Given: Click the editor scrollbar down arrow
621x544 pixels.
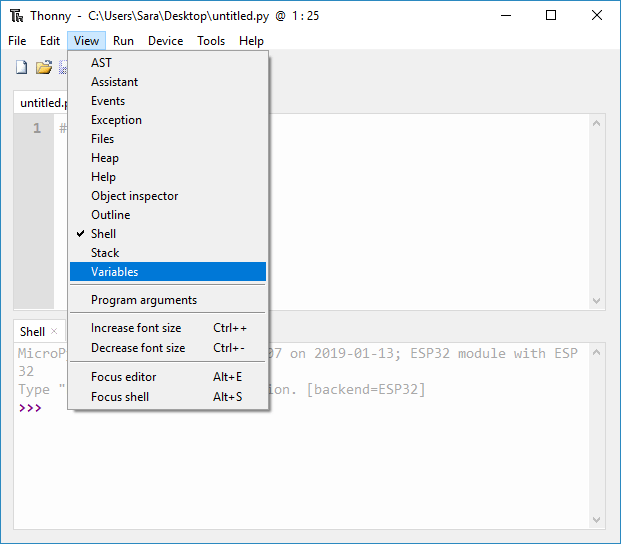Looking at the screenshot, I should 597,300.
